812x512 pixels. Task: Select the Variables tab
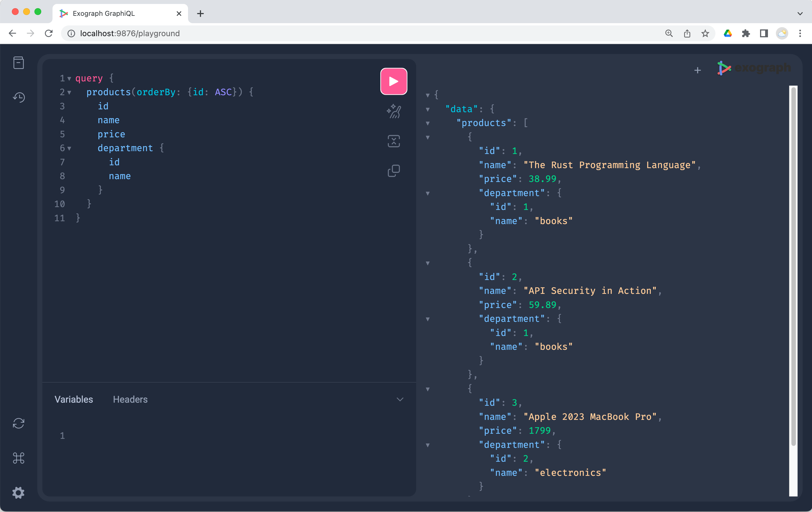coord(74,399)
